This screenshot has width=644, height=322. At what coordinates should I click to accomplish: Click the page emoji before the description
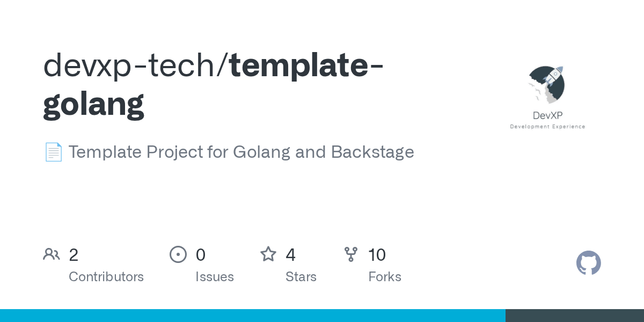[x=53, y=152]
